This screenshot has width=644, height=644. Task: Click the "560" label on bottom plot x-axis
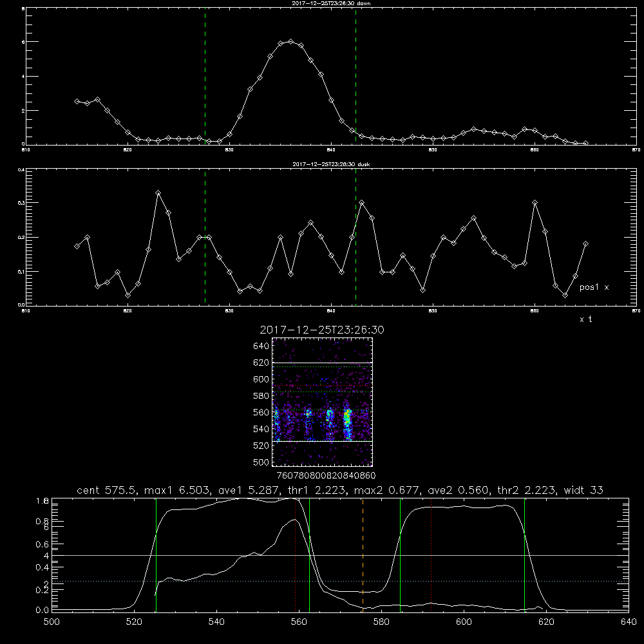pos(299,622)
